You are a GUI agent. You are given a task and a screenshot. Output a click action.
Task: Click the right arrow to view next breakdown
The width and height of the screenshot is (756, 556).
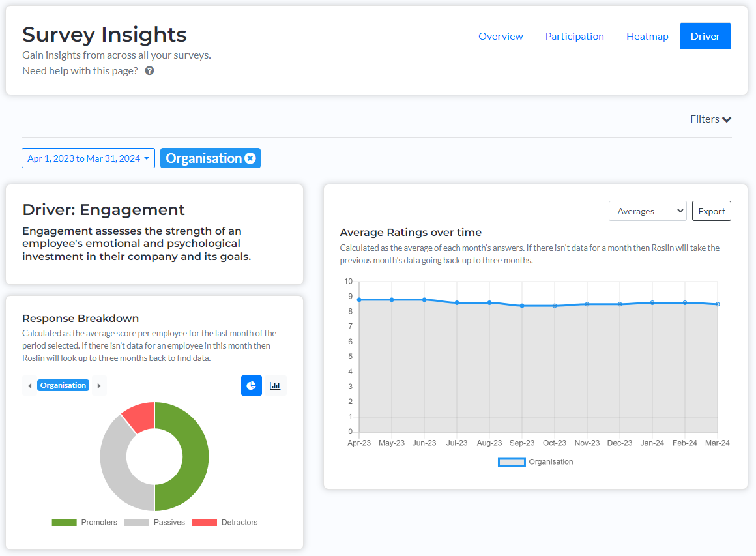point(98,385)
